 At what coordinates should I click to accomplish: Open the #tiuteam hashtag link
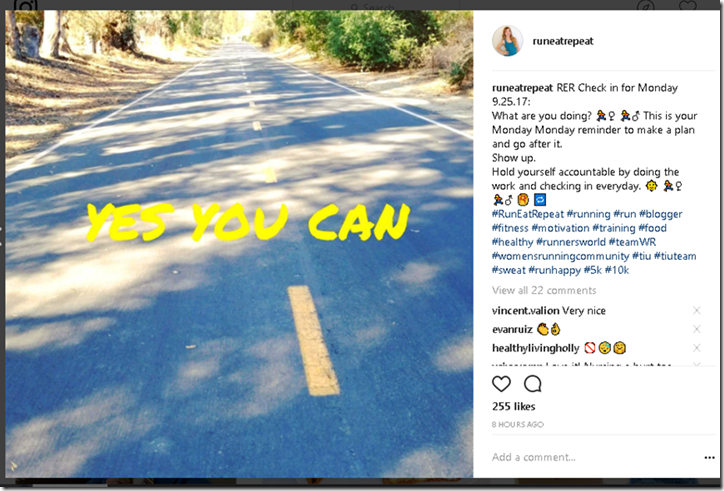(675, 256)
